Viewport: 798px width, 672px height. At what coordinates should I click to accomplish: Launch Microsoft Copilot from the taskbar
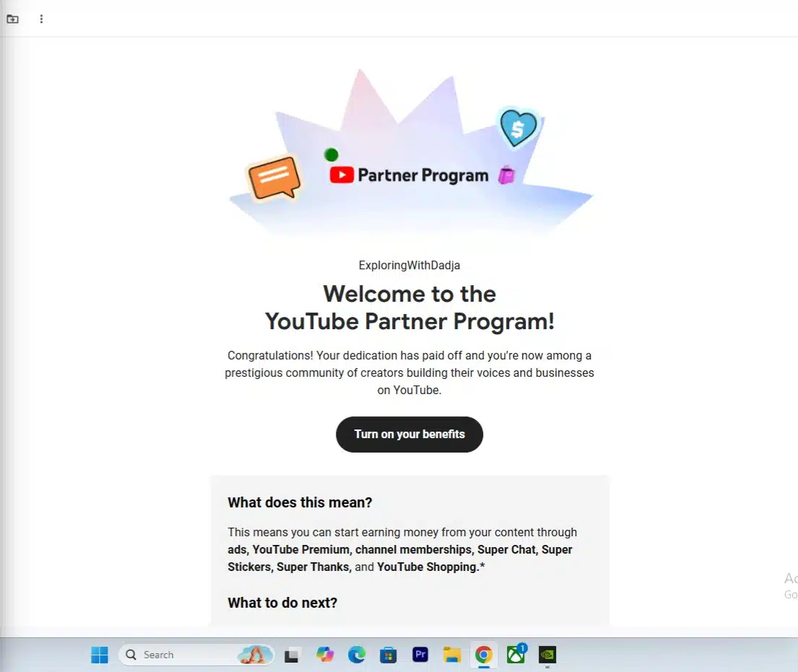[325, 655]
